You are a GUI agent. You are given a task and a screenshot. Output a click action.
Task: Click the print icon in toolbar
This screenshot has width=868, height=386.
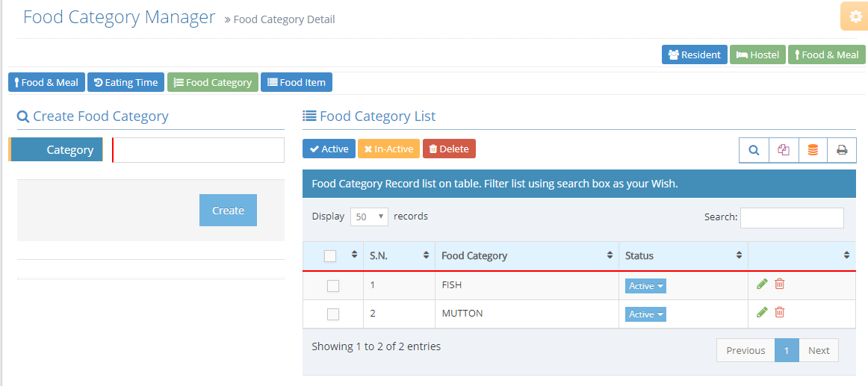coord(842,150)
